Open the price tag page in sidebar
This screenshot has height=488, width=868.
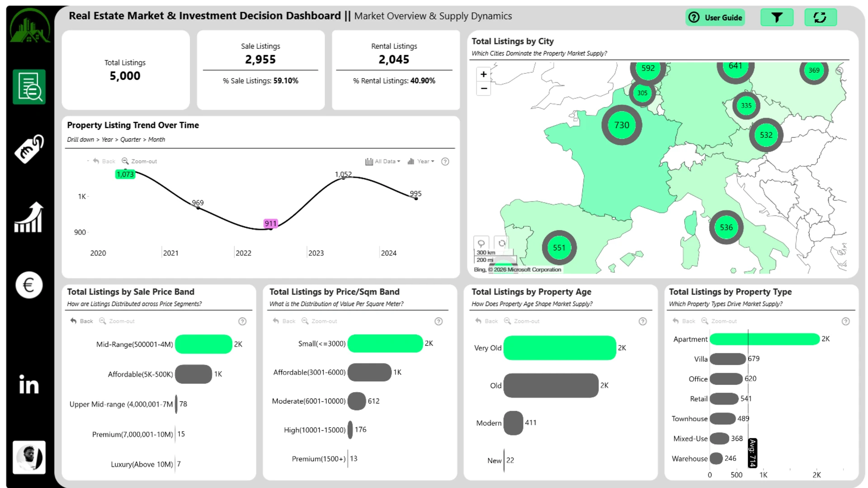(29, 148)
